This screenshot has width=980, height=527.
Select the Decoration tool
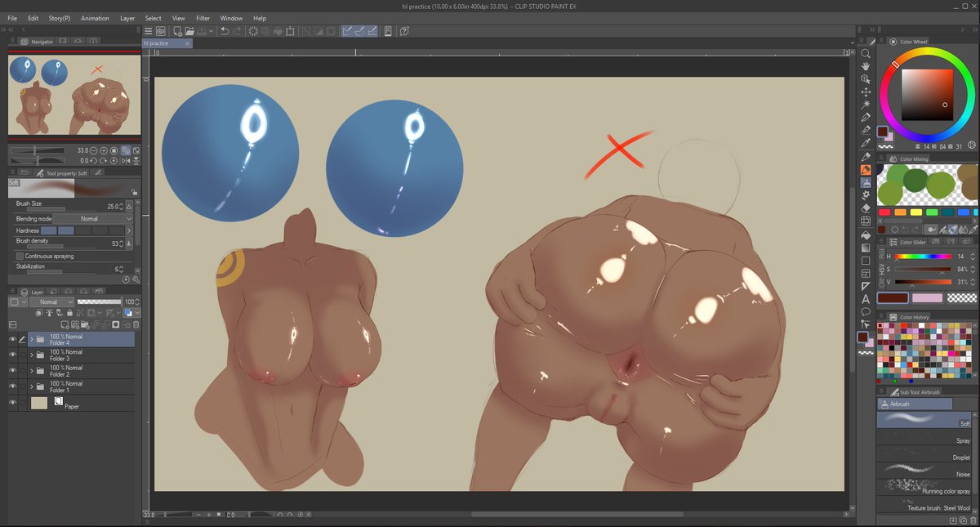coord(866,195)
